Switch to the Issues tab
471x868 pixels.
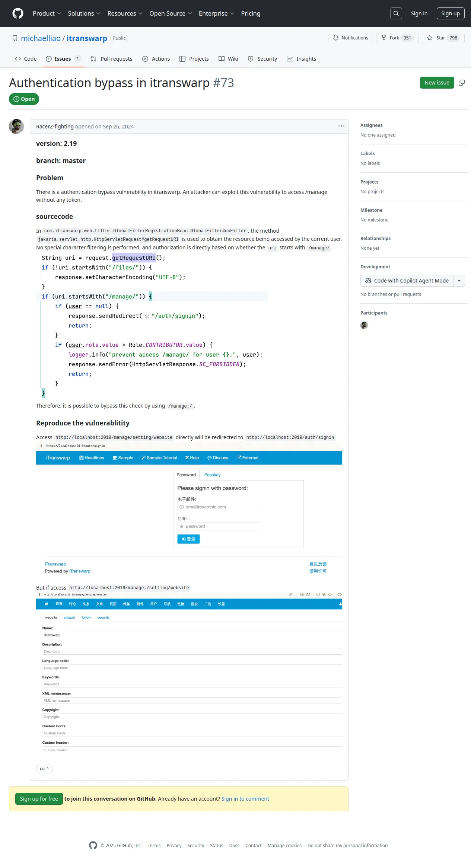(63, 59)
